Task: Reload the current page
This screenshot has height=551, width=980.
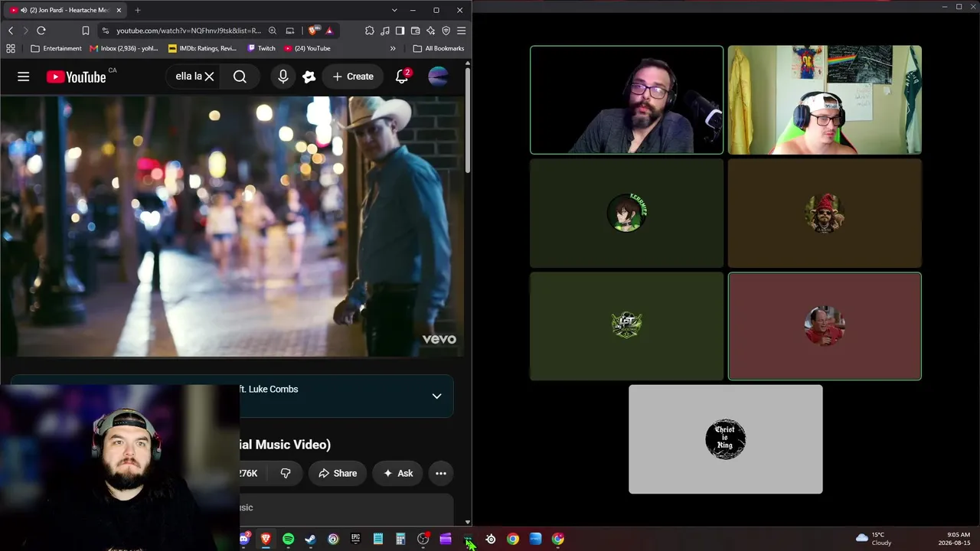Action: click(41, 31)
